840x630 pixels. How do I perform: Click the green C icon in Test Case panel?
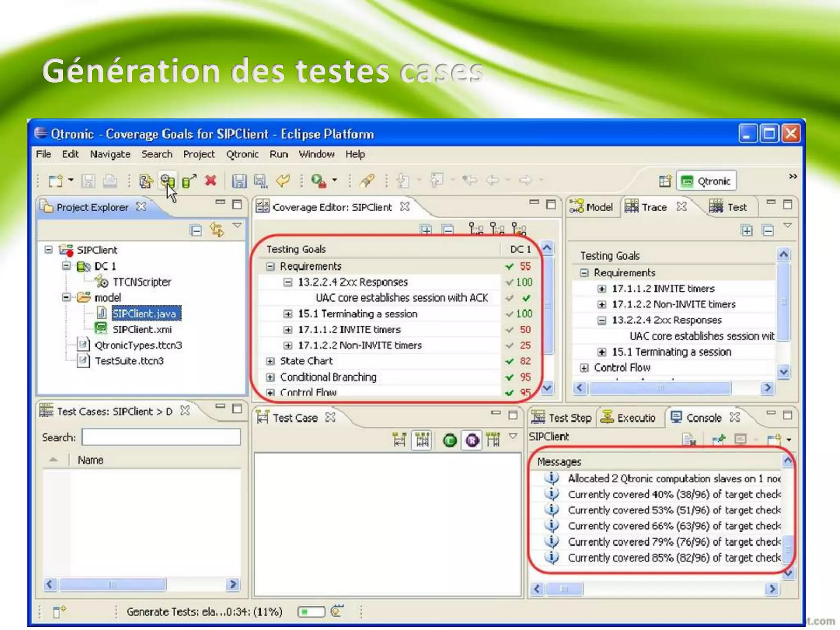(x=450, y=441)
